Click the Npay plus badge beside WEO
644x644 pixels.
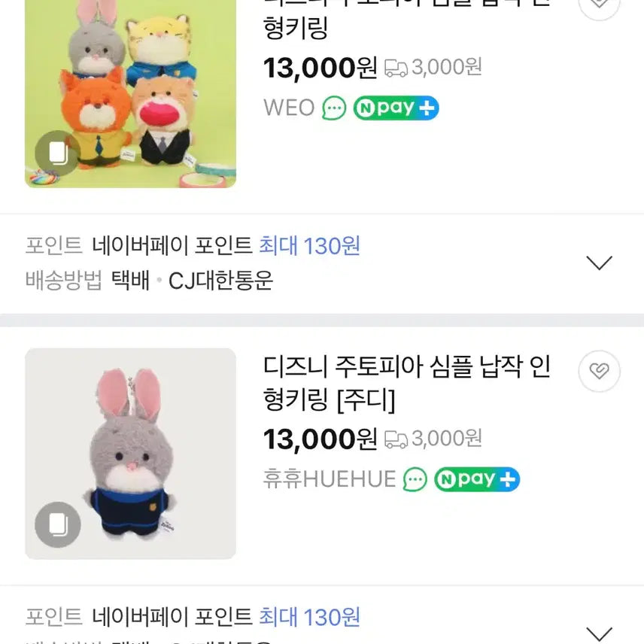pos(396,108)
